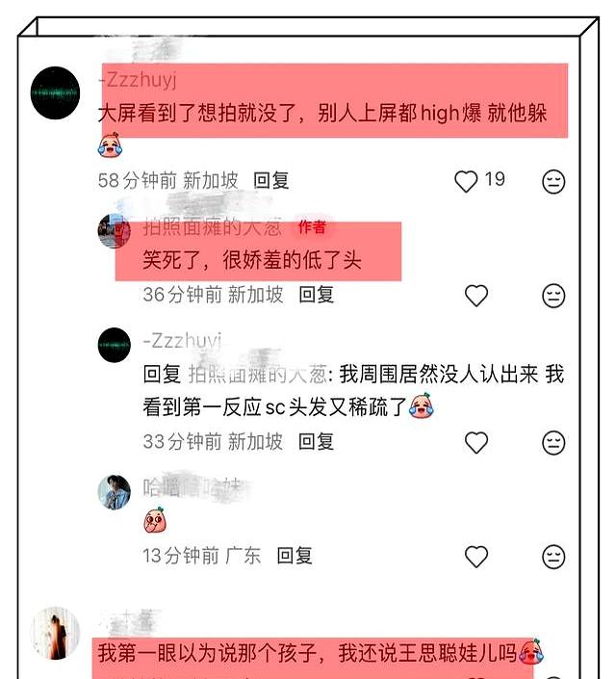
Task: Tap the dislike face on the 36分钟前 reply
Action: [x=553, y=296]
